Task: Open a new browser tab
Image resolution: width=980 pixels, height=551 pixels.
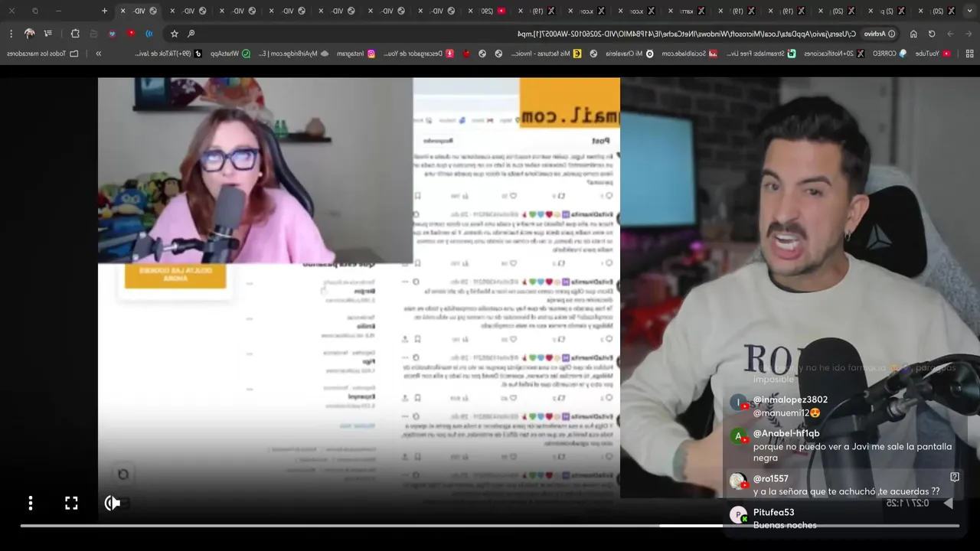Action: [105, 11]
